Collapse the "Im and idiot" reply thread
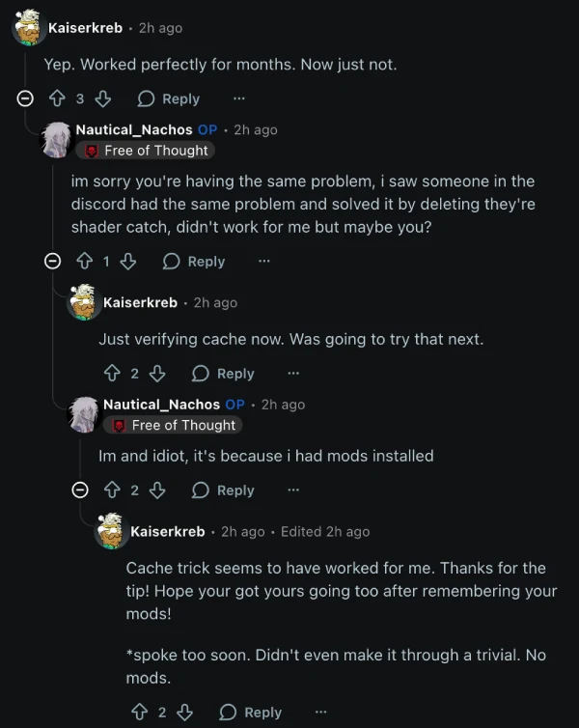Screen dimensions: 579x728 tap(81, 490)
